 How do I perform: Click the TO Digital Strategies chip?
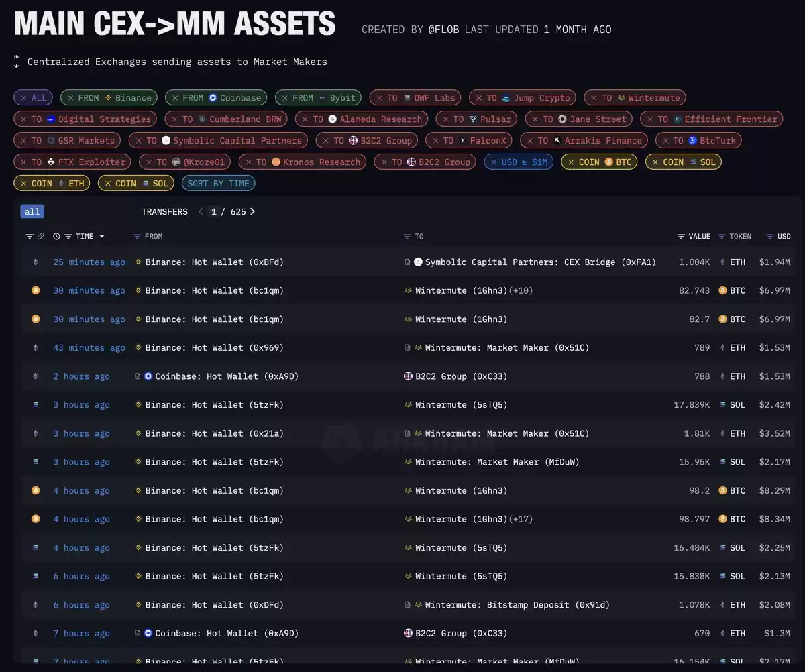point(85,119)
